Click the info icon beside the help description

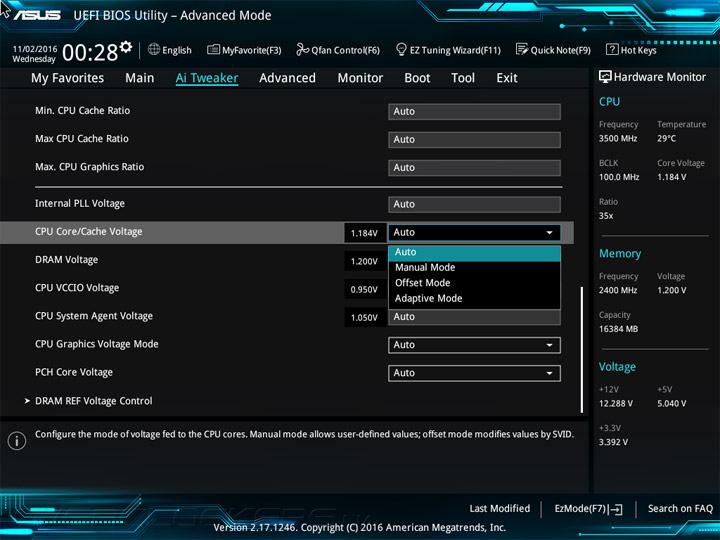point(17,440)
